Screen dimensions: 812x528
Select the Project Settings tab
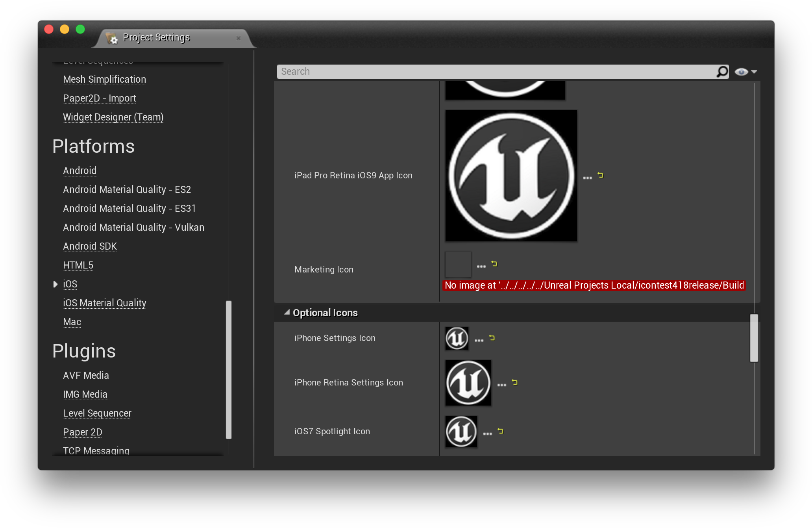[x=156, y=38]
